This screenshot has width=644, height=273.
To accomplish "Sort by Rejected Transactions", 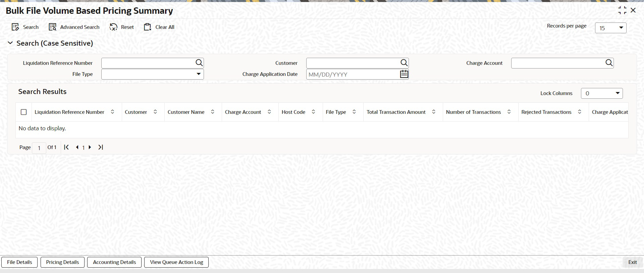I will tap(580, 112).
